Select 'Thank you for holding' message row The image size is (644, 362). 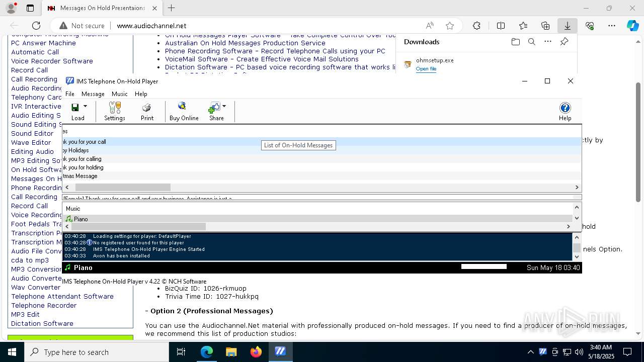click(x=322, y=167)
